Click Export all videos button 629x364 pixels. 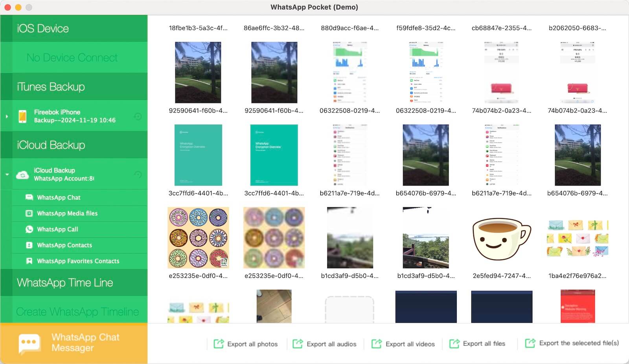coord(403,344)
